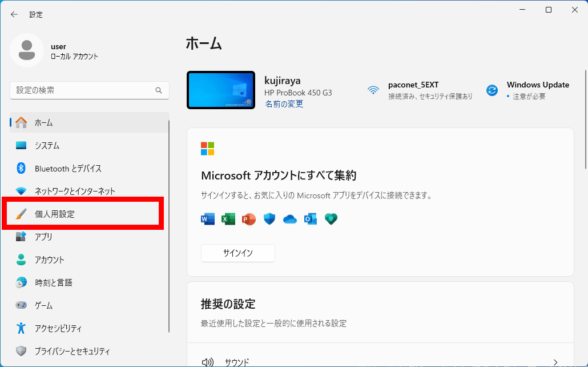This screenshot has height=367, width=588.
Task: Click the Bluetooth icon in sidebar
Action: (x=21, y=168)
